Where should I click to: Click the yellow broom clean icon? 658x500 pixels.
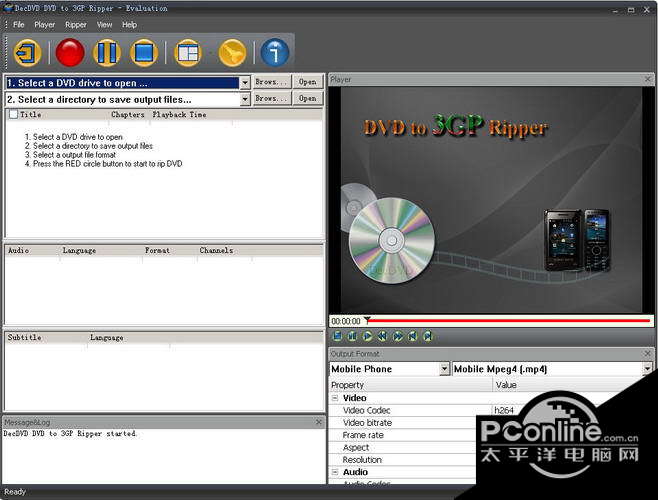click(232, 53)
